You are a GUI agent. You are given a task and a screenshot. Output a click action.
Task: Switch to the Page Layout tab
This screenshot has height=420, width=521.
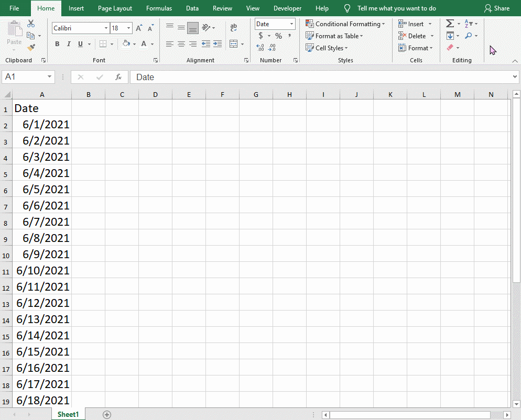(115, 8)
